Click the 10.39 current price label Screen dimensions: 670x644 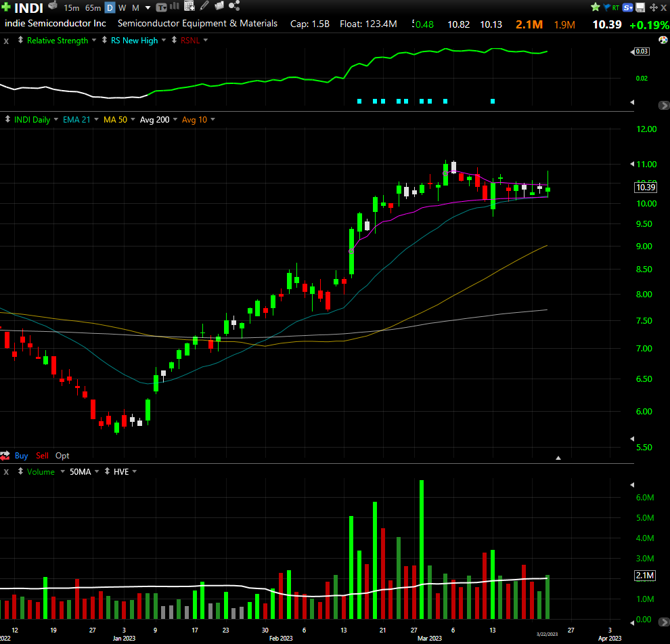[646, 188]
